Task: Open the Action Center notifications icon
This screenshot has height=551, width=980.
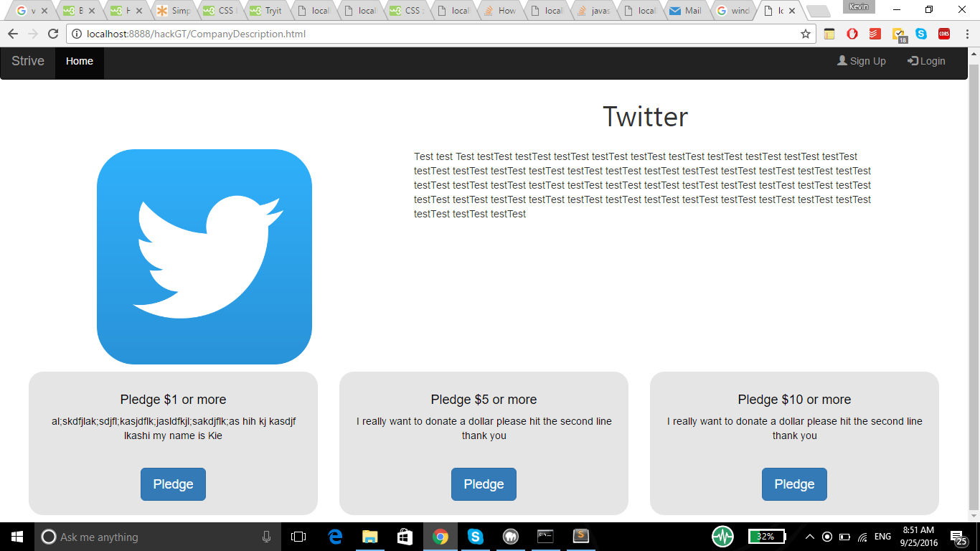Action: coord(958,537)
